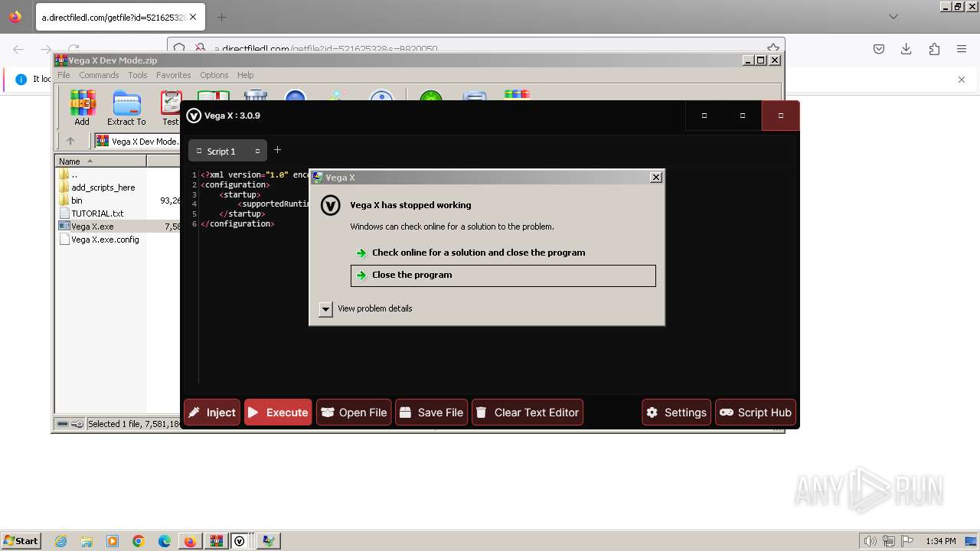This screenshot has height=551, width=980.
Task: Switch to WinRAR in taskbar
Action: click(x=216, y=541)
